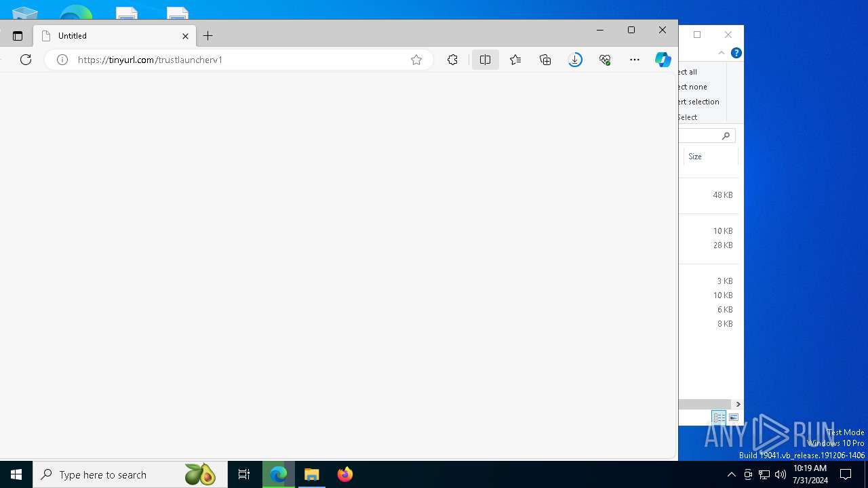868x488 pixels.
Task: Minimize the Edge window
Action: pyautogui.click(x=600, y=30)
